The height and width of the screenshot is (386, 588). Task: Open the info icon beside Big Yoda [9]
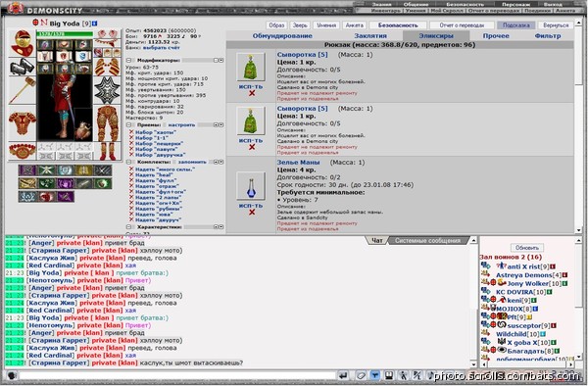[x=95, y=24]
